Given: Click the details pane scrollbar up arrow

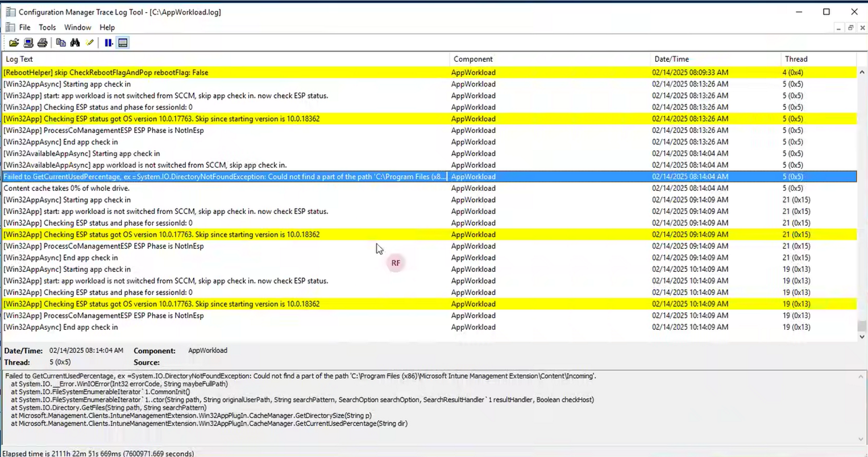Looking at the screenshot, I should pos(861,377).
